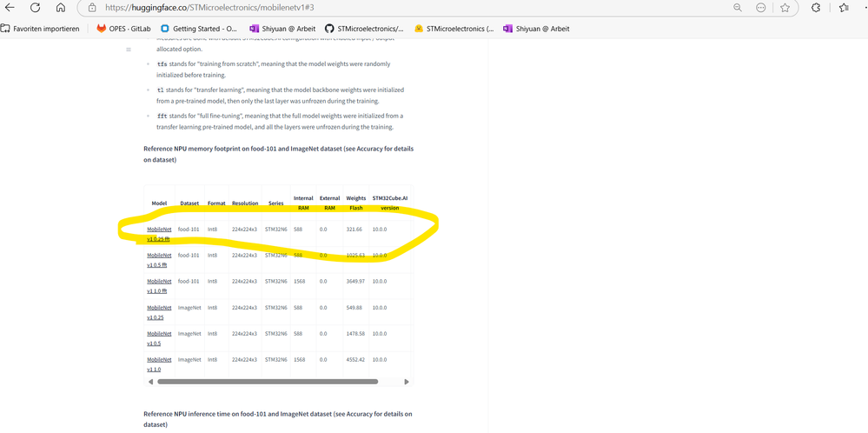Open the MobileNet v1 0.25 fft link
The width and height of the screenshot is (868, 433).
tap(159, 234)
